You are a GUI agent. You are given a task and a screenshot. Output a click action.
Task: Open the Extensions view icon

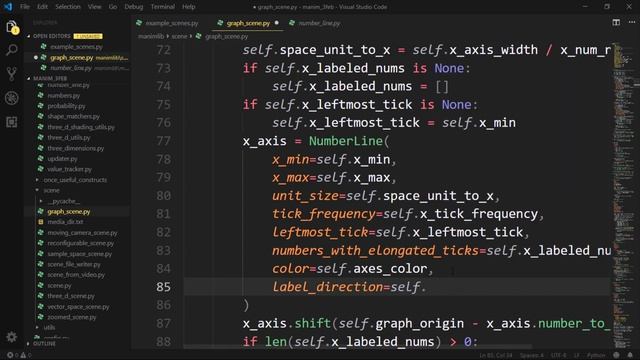tap(12, 122)
